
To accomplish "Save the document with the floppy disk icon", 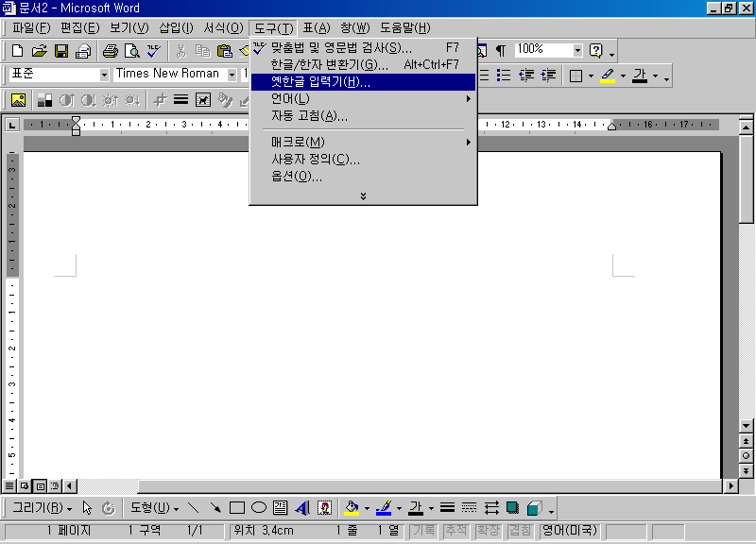I will (61, 51).
